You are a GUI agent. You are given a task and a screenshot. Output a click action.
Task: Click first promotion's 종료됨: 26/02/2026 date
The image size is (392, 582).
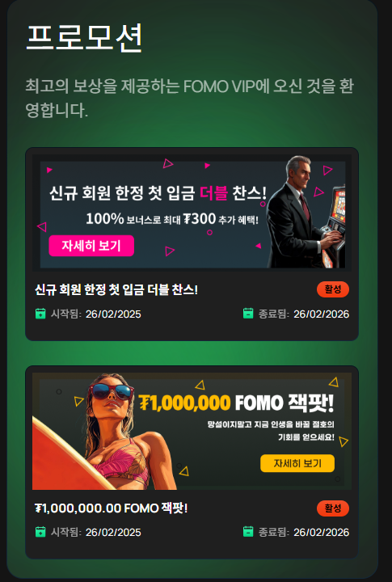coord(304,314)
